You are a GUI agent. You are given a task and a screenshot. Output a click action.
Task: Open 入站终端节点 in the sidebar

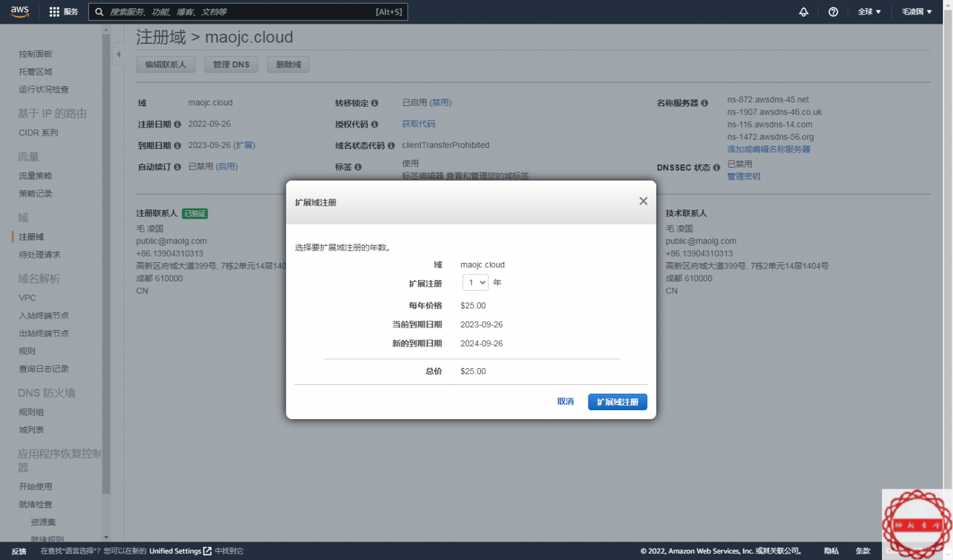tap(44, 316)
